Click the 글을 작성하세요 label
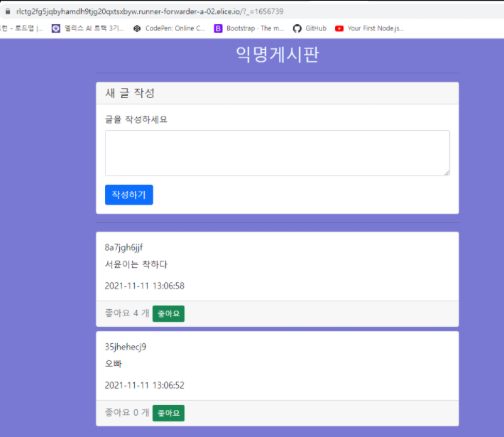504x437 pixels. (136, 119)
